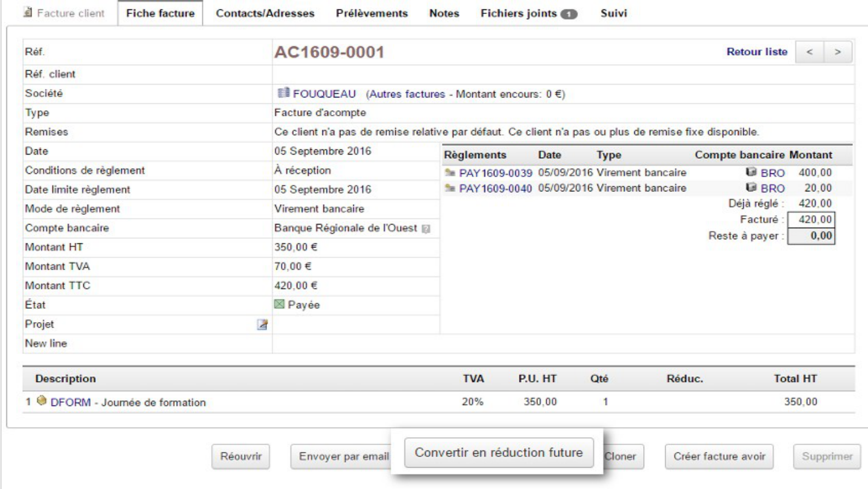Click Convertir en réduction future button
The width and height of the screenshot is (868, 489).
point(499,452)
